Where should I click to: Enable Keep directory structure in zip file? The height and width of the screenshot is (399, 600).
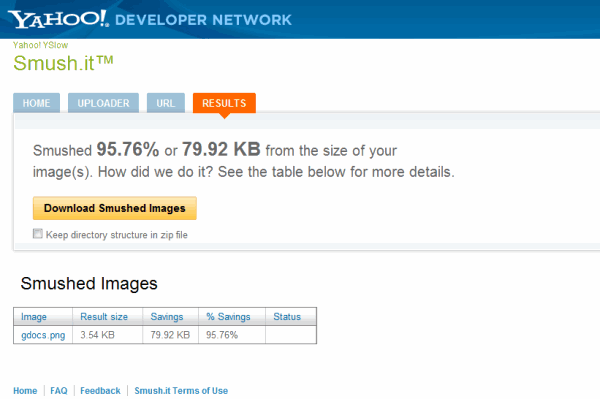(38, 233)
